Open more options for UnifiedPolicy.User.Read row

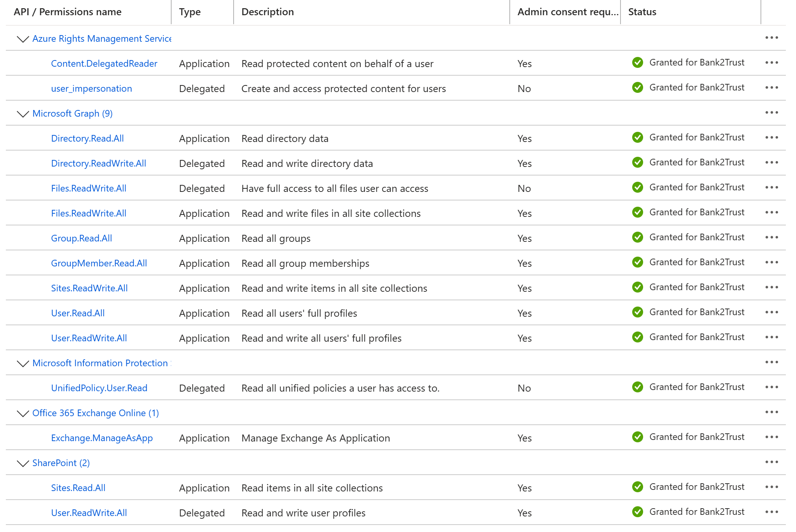(771, 387)
